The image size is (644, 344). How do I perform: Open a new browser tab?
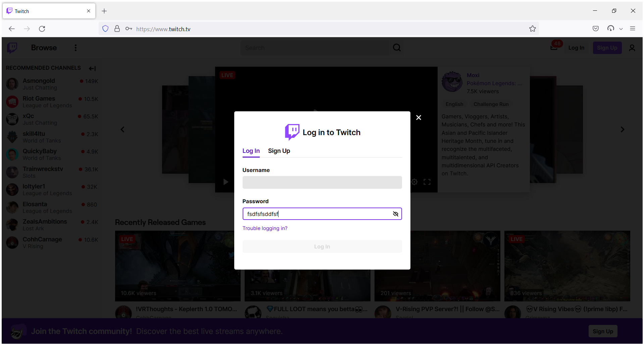pos(104,11)
